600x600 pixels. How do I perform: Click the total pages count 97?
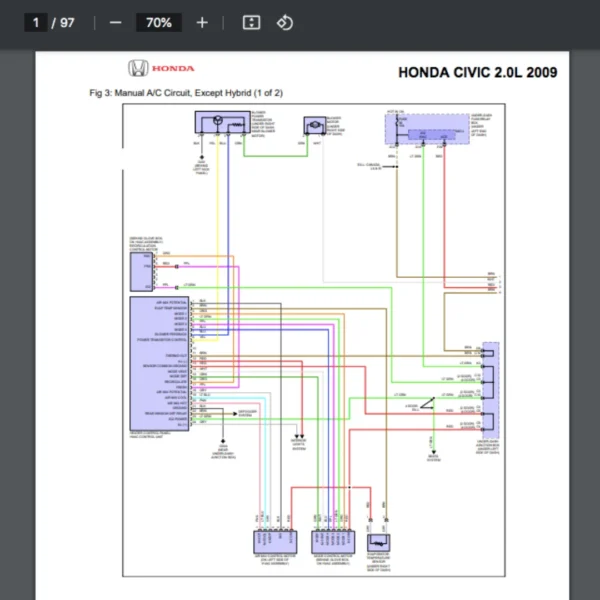pos(67,22)
